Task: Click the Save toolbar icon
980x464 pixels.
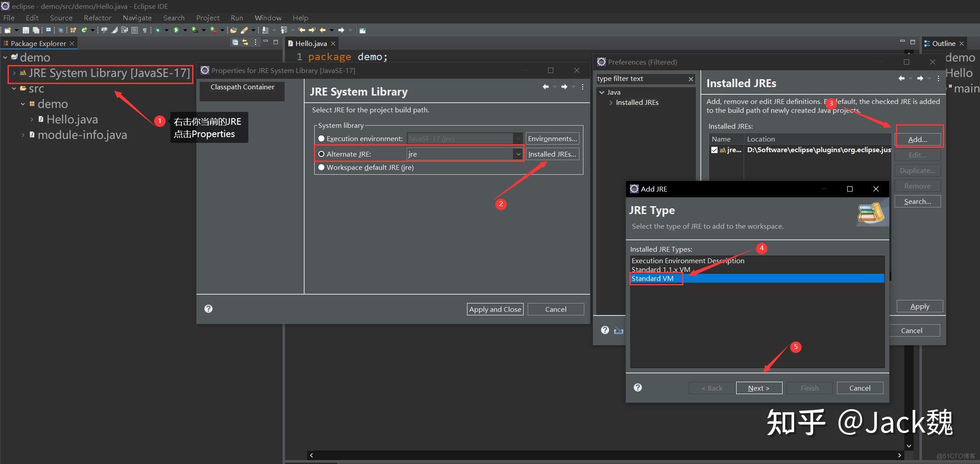Action: coord(26,30)
